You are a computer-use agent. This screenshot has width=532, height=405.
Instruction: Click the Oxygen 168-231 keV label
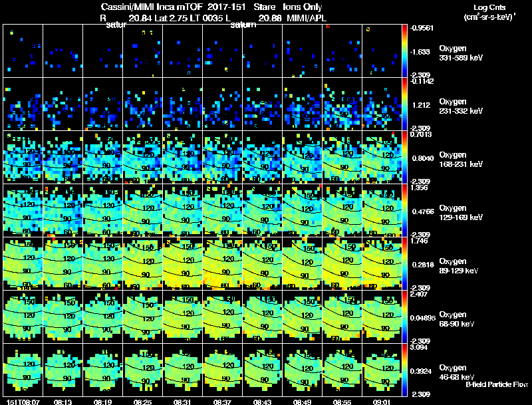click(x=461, y=160)
